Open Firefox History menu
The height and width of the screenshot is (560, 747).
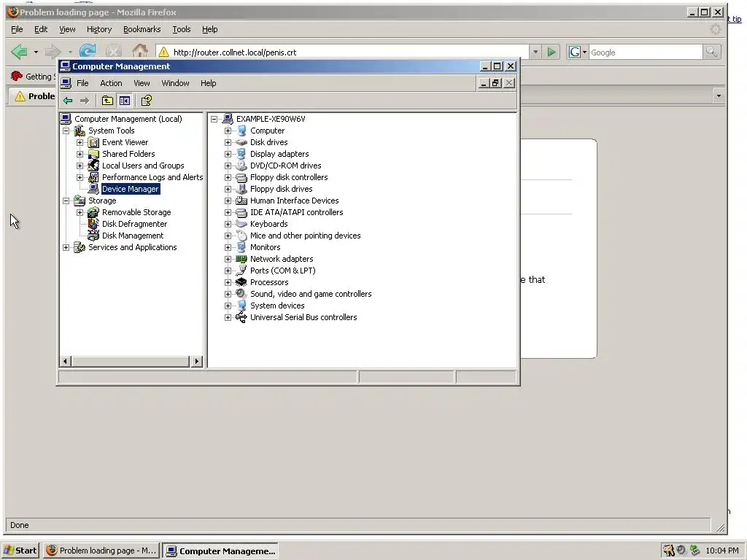[99, 29]
